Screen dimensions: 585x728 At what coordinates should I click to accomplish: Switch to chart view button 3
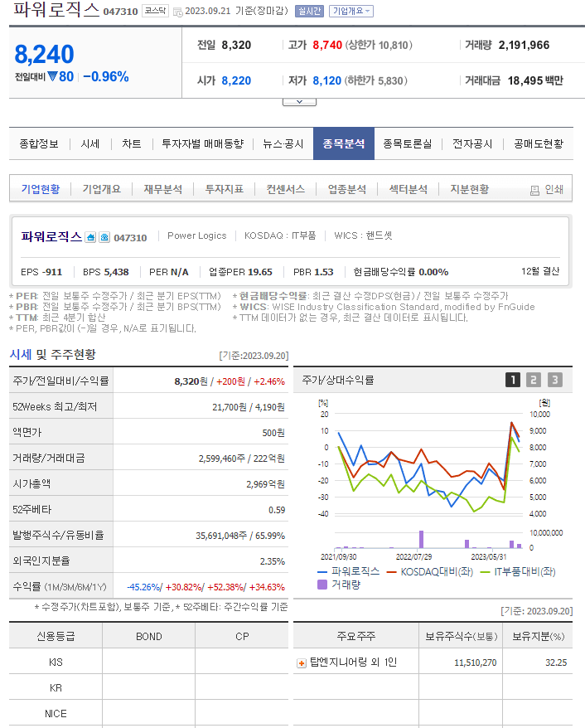(555, 381)
